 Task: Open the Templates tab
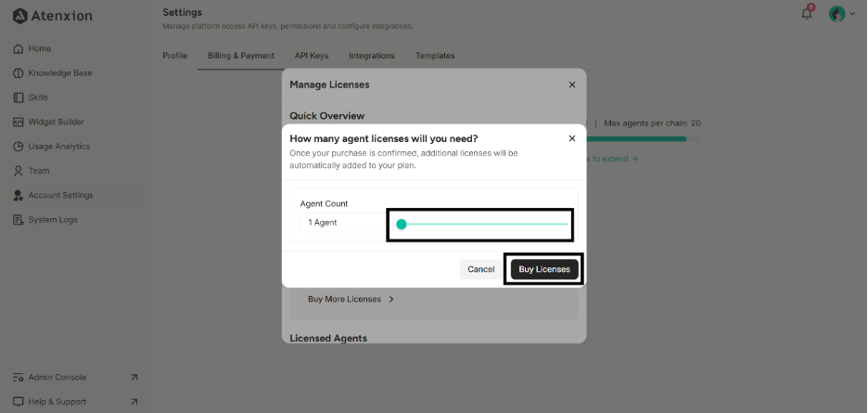pos(435,56)
